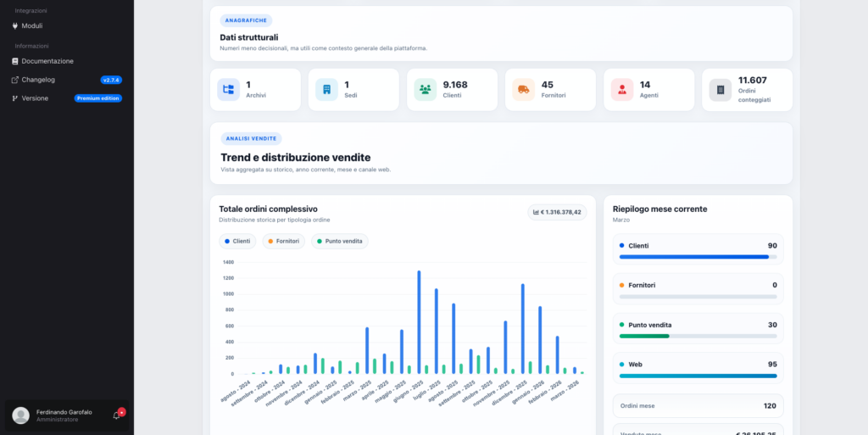Click the Ordini conteggiati icon
This screenshot has width=868, height=435.
tap(721, 90)
